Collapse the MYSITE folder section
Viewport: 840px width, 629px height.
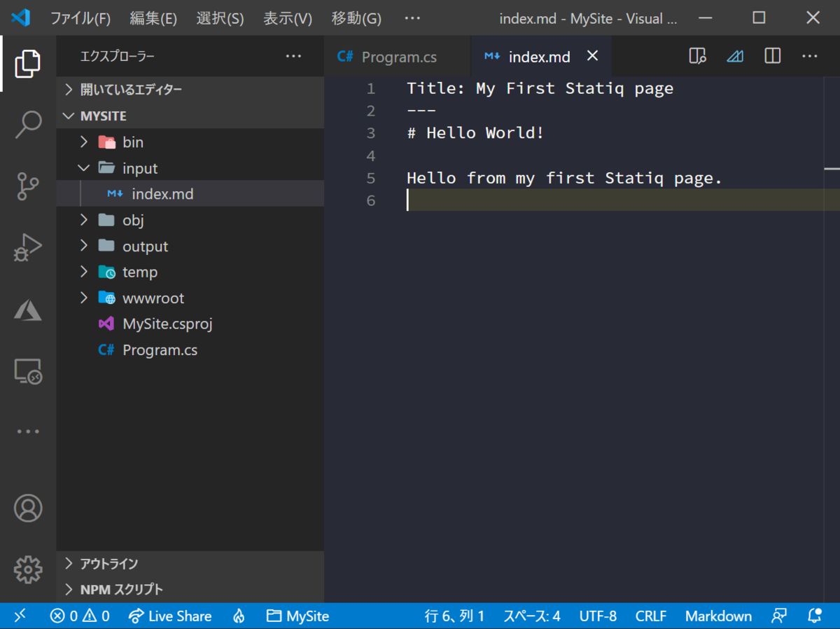pos(190,116)
